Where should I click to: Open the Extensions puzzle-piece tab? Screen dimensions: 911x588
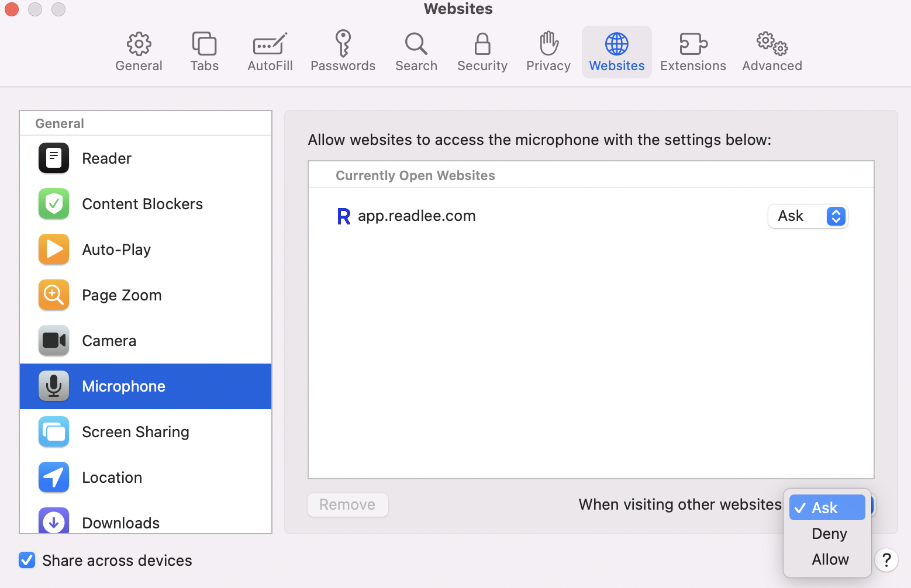[x=693, y=52]
